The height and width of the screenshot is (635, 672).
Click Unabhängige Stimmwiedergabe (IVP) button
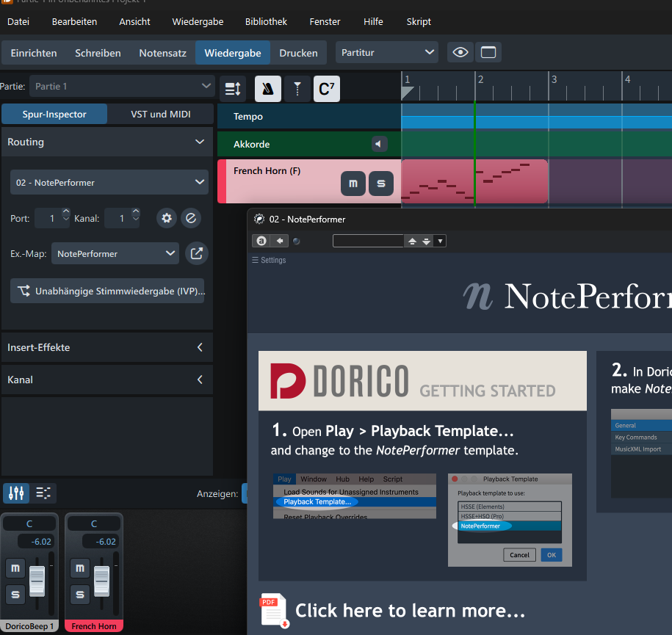pyautogui.click(x=107, y=291)
